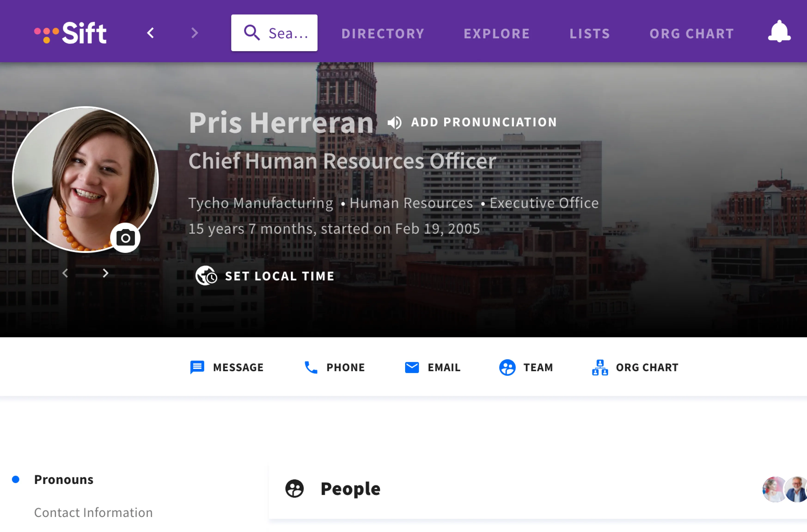The width and height of the screenshot is (807, 532).
Task: Open the Directory tab
Action: tap(383, 33)
